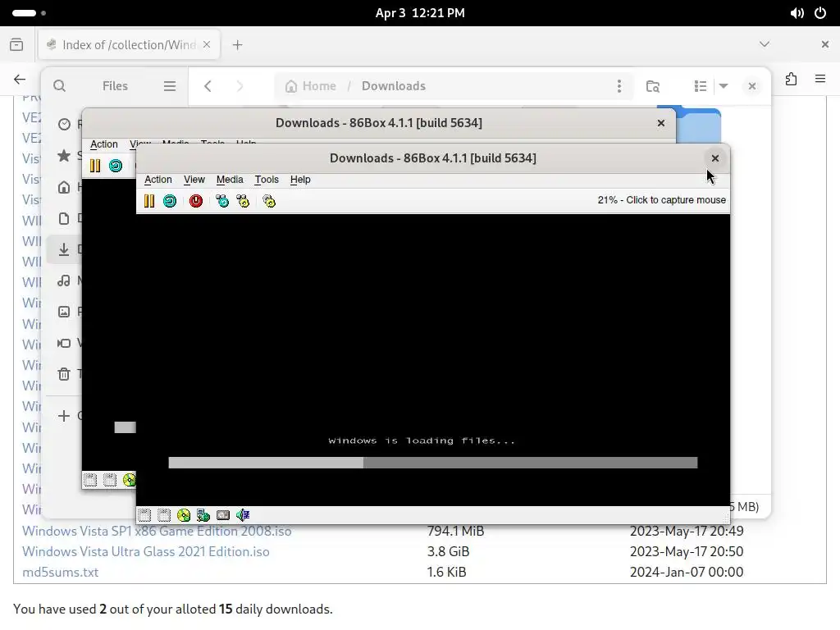Expand browser tab list chevron
840x630 pixels.
[x=765, y=44]
